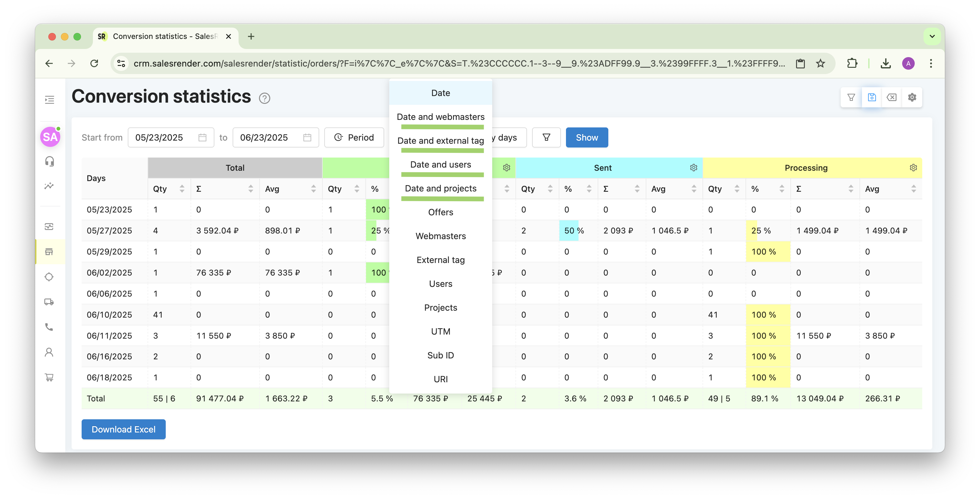Click the Chrome profile avatar A
The image size is (980, 499).
908,63
